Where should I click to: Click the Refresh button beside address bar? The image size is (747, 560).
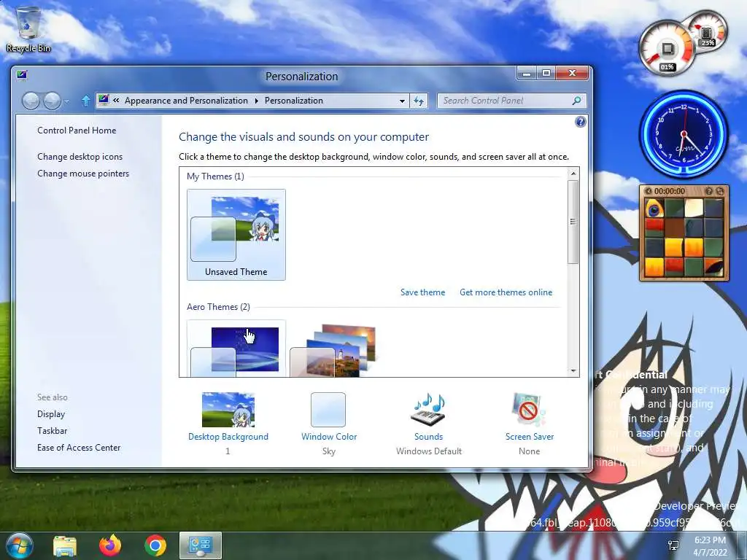(x=419, y=101)
